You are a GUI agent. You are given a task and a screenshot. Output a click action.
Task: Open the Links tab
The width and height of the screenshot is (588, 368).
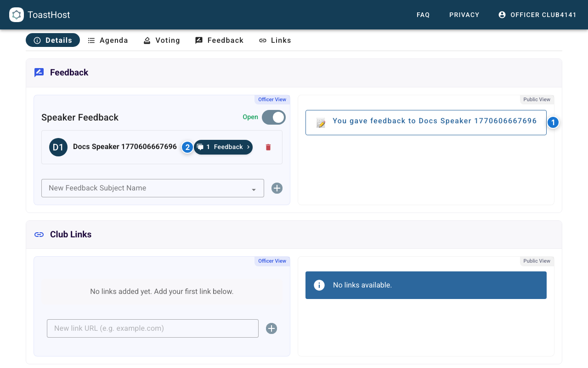(x=275, y=40)
